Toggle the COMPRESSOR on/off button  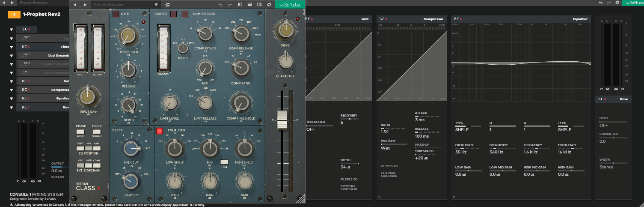point(185,14)
